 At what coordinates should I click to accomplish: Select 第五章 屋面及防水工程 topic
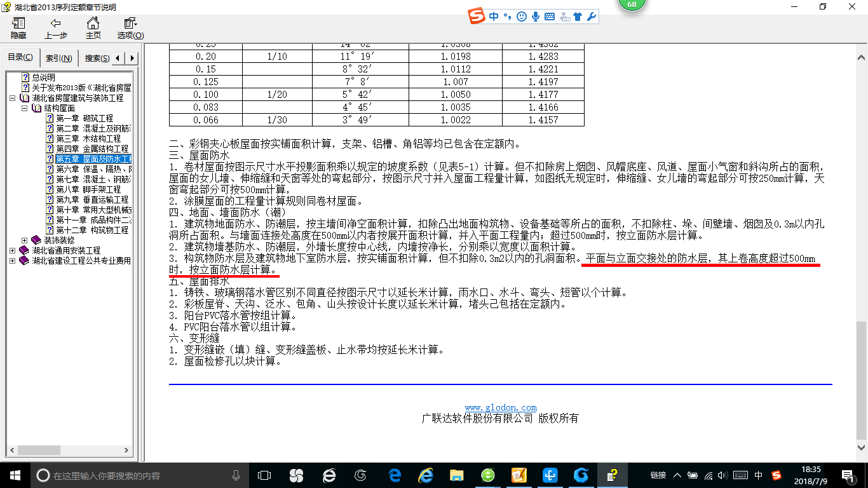pos(93,159)
